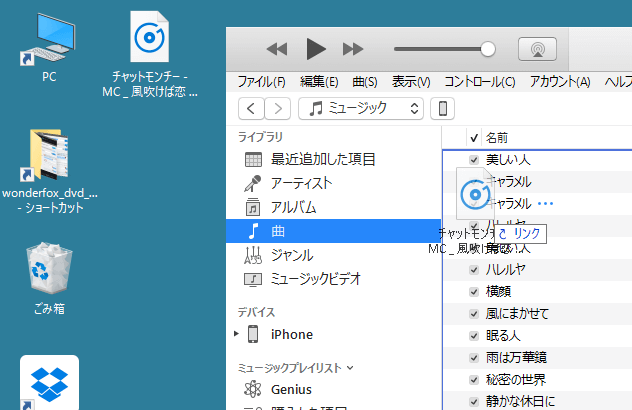Uncheck the song 静かな休日に
This screenshot has width=632, height=410.
point(474,402)
